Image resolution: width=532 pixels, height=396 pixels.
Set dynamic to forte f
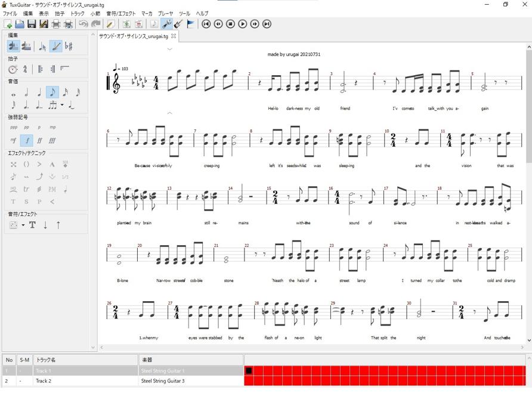27,140
